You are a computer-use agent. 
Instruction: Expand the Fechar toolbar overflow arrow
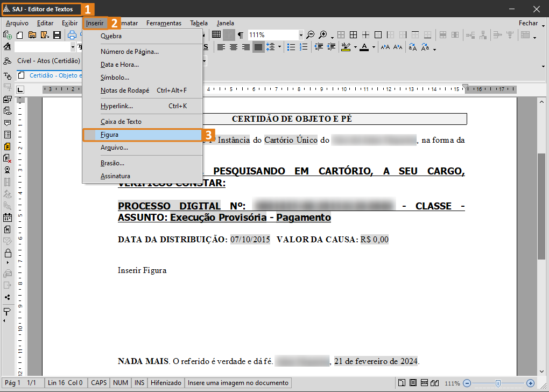click(544, 26)
